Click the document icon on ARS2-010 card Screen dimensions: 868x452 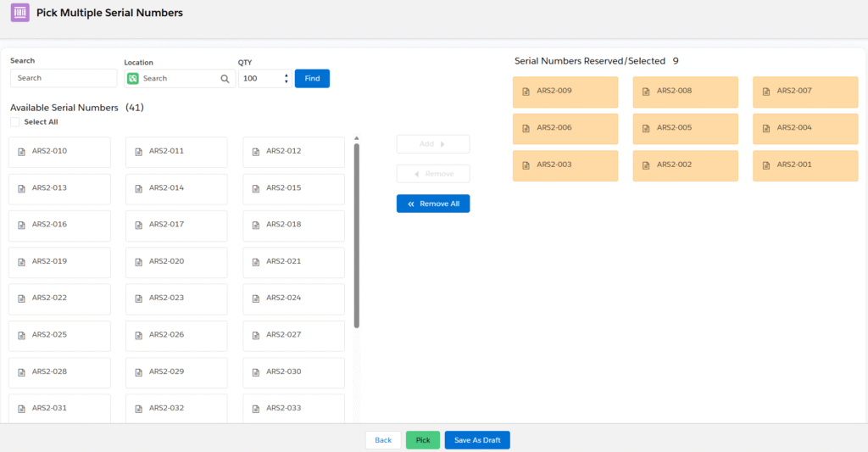click(x=21, y=152)
